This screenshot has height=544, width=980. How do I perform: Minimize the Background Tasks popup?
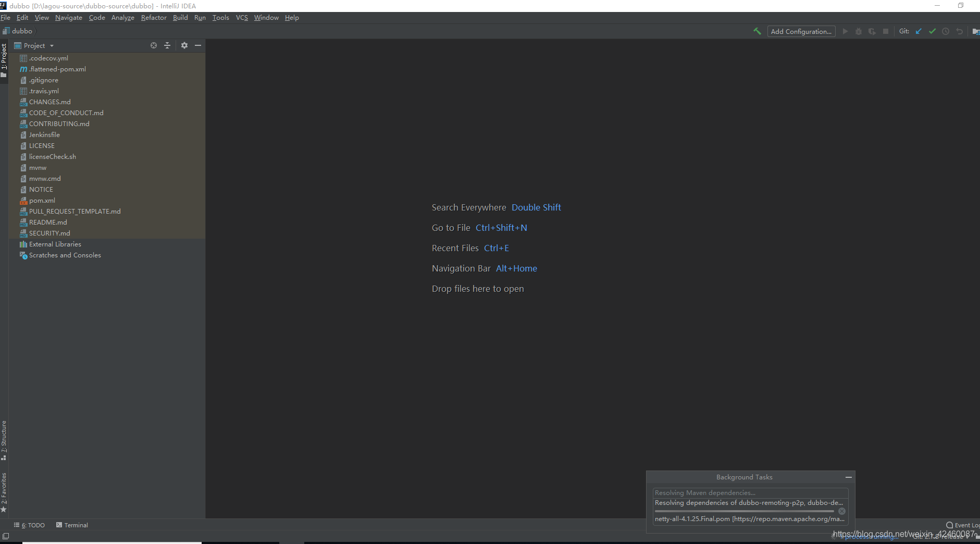point(849,477)
